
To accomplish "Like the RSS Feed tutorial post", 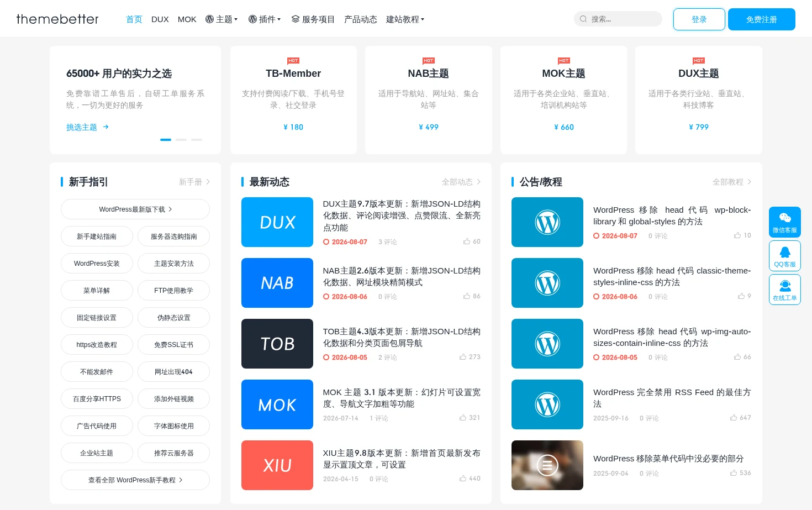I will coord(740,418).
